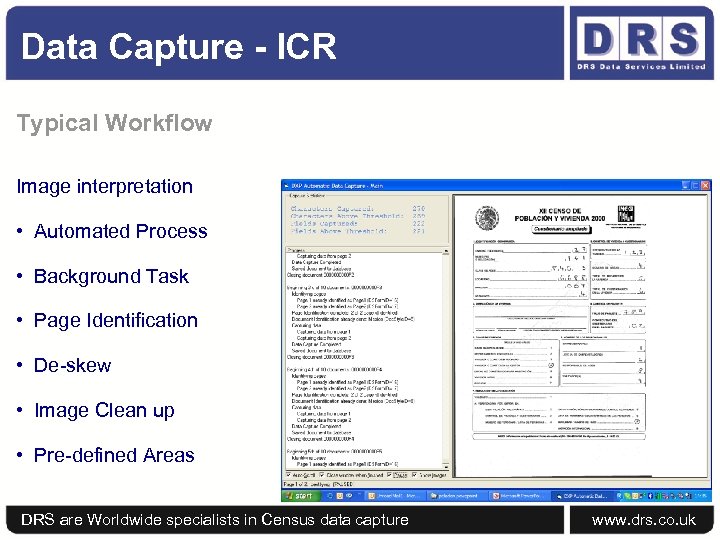
Task: Tick the Auto-Scroll checkbox
Action: pyautogui.click(x=288, y=475)
